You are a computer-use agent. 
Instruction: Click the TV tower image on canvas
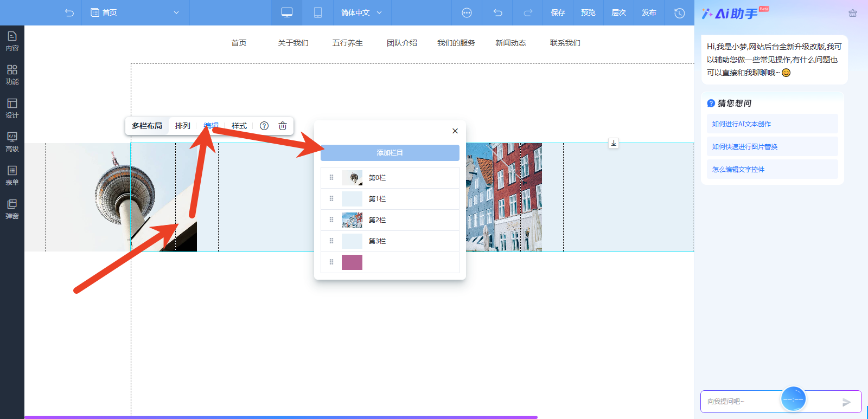(111, 197)
